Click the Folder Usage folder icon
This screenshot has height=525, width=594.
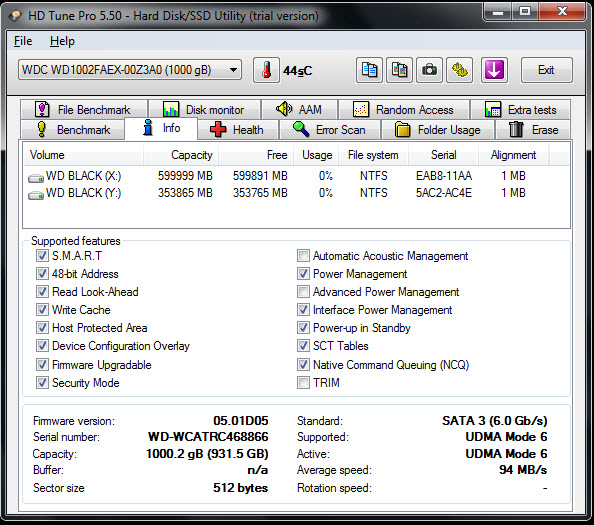(402, 130)
